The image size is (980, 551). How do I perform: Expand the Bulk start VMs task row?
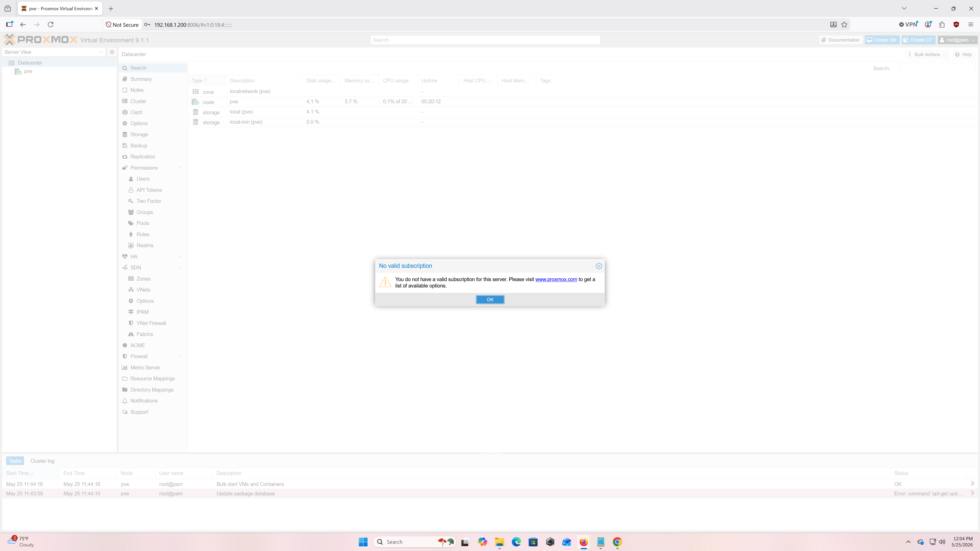[972, 484]
